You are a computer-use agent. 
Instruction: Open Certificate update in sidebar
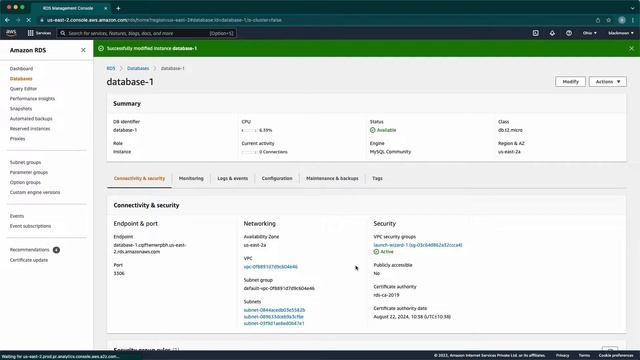click(x=29, y=260)
